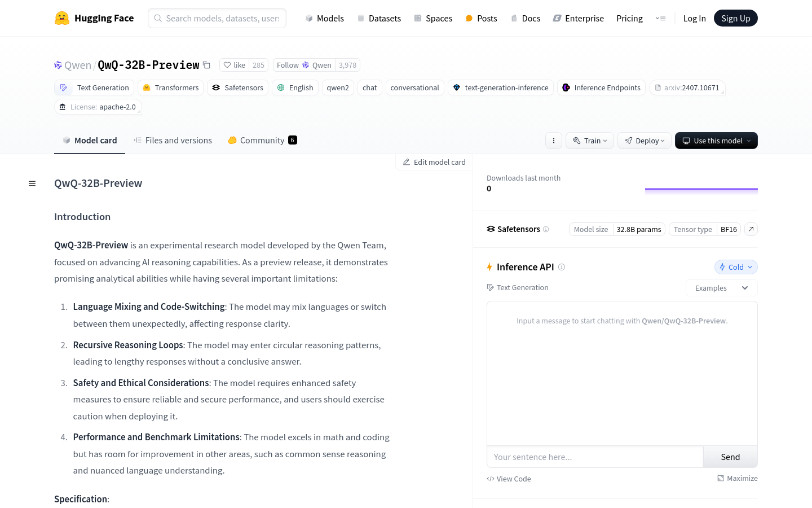This screenshot has width=812, height=508.
Task: Open the arxiv:2407.10671 tag link
Action: point(687,87)
